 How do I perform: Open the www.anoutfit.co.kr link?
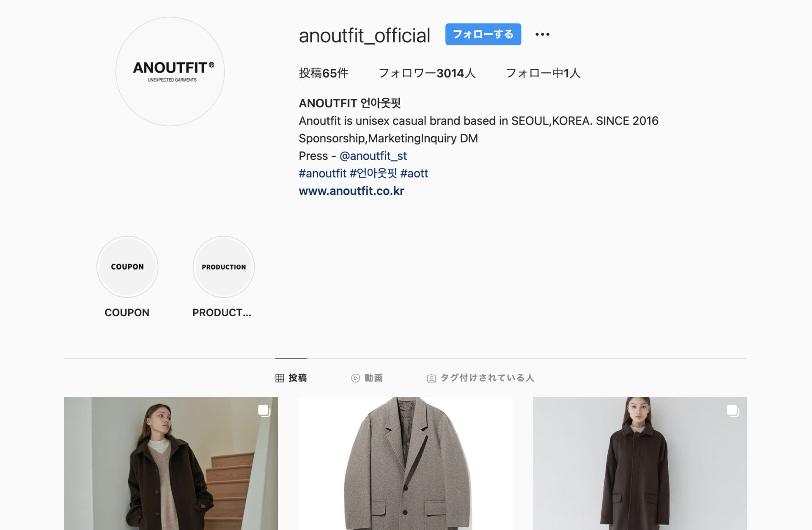(351, 191)
